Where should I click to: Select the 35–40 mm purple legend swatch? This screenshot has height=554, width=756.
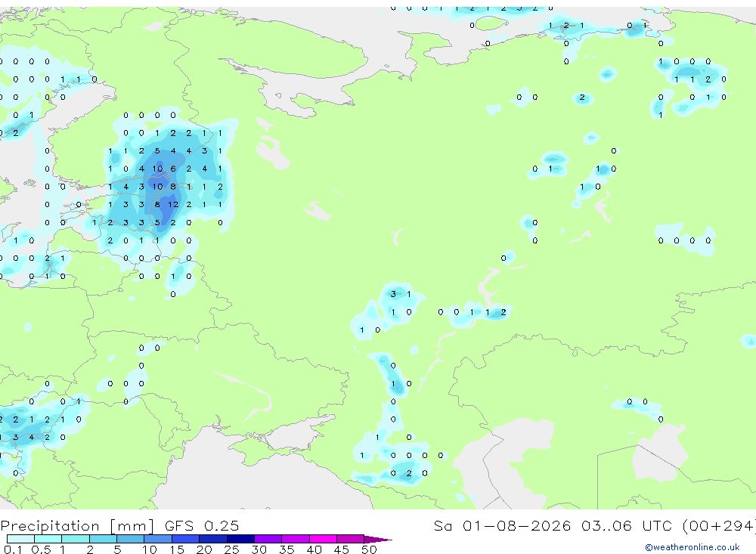click(x=296, y=539)
